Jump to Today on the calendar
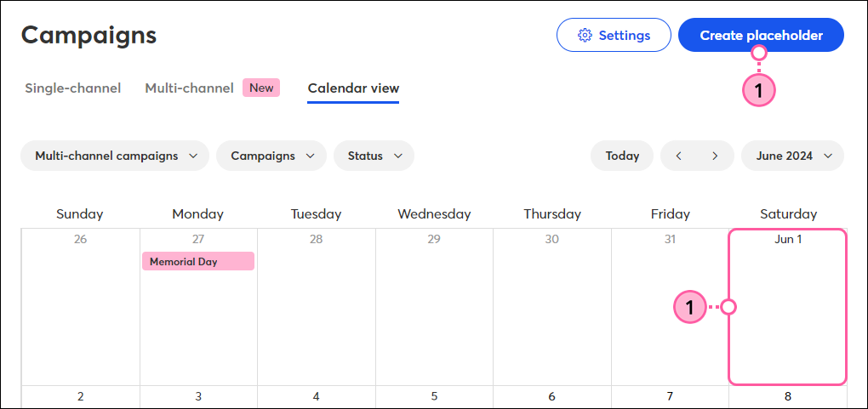Screen dimensions: 868x409 622,156
